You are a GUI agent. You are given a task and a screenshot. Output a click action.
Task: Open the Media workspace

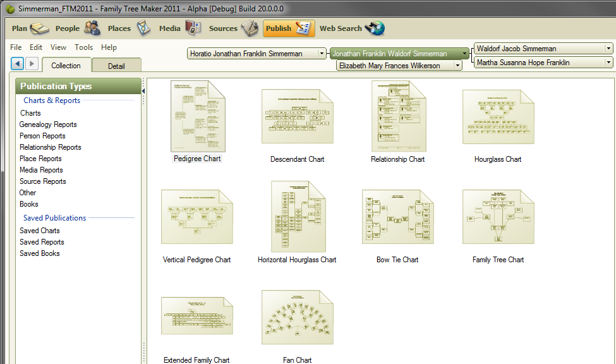[x=180, y=28]
